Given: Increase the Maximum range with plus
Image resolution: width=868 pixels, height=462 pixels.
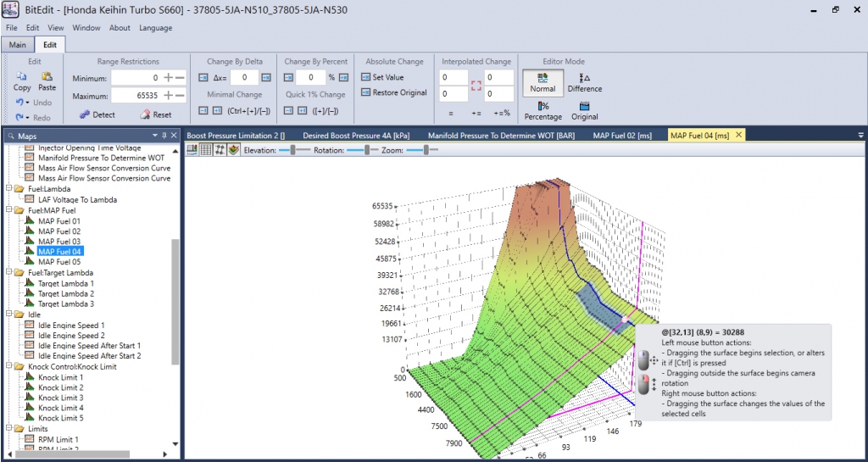Looking at the screenshot, I should tap(169, 96).
